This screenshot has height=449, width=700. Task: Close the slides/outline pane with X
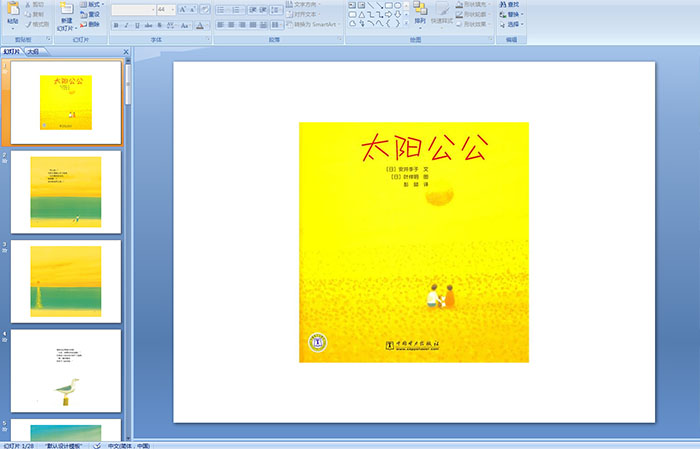click(125, 52)
